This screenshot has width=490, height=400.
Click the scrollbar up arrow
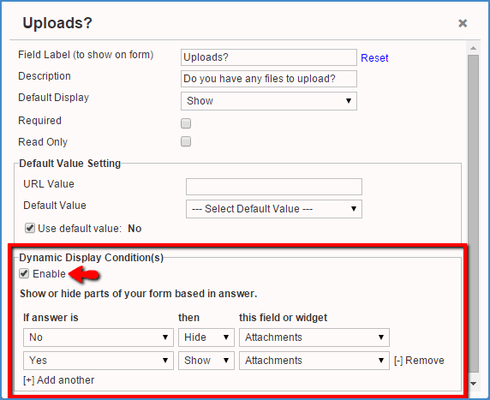[473, 48]
